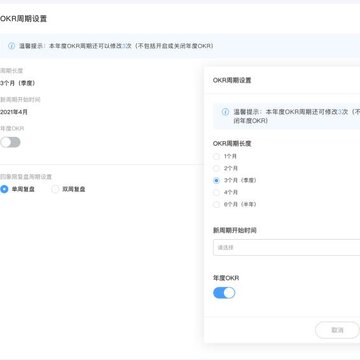The height and width of the screenshot is (360, 360).
Task: Click the info icon in the top banner
Action: click(x=12, y=46)
